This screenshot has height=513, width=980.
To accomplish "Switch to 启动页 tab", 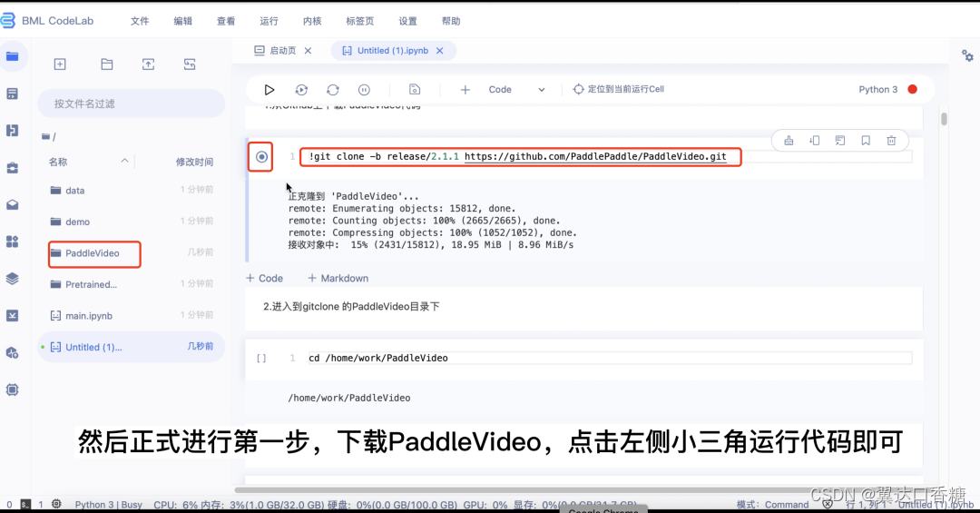I will click(x=276, y=51).
